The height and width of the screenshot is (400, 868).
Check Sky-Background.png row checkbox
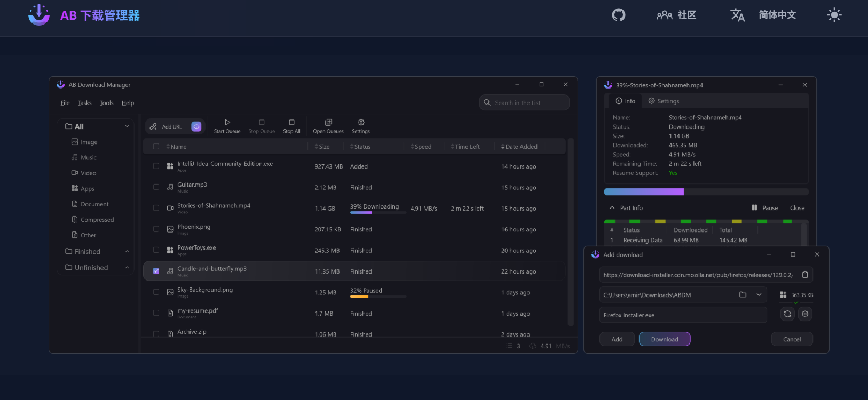(x=156, y=292)
